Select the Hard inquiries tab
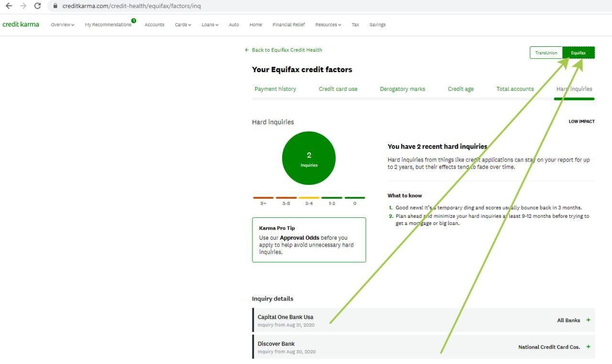The image size is (612, 364). (x=574, y=89)
